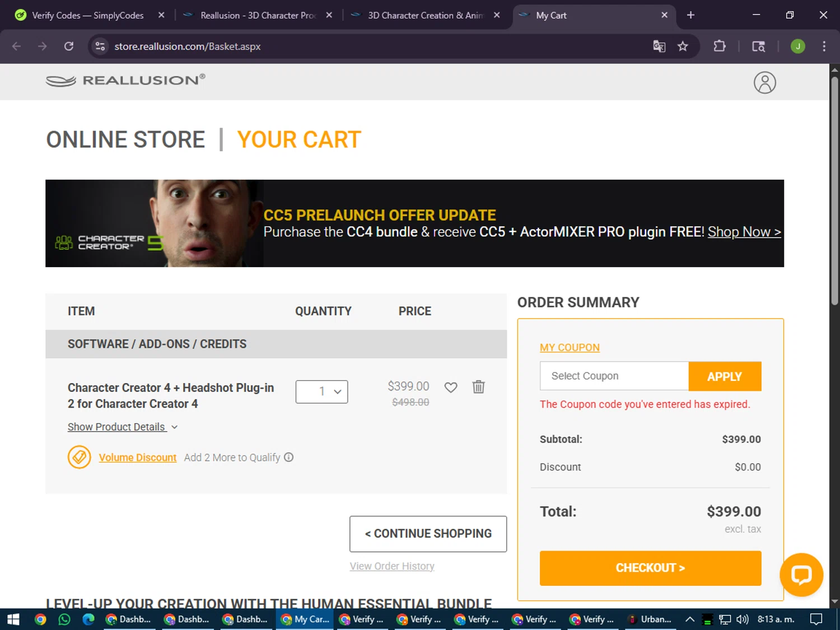Image resolution: width=840 pixels, height=630 pixels.
Task: Click the page vertical scrollbar thumb
Action: click(x=834, y=190)
